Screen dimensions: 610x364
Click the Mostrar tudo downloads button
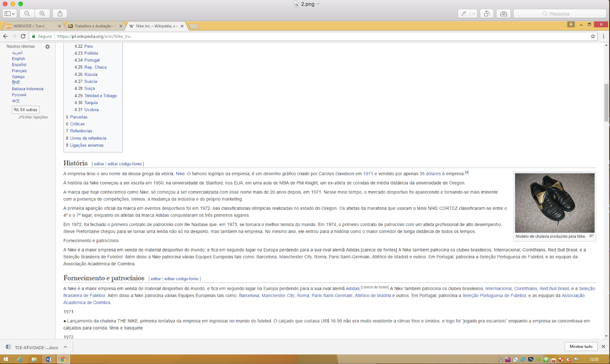[581, 347]
